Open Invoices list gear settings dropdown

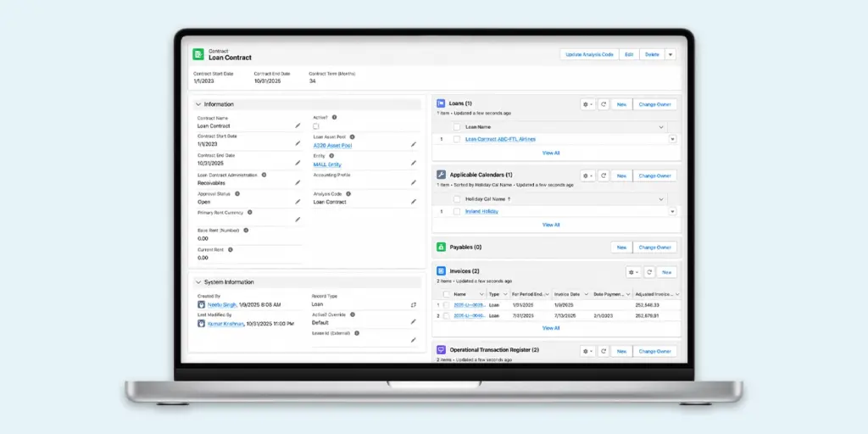[633, 272]
